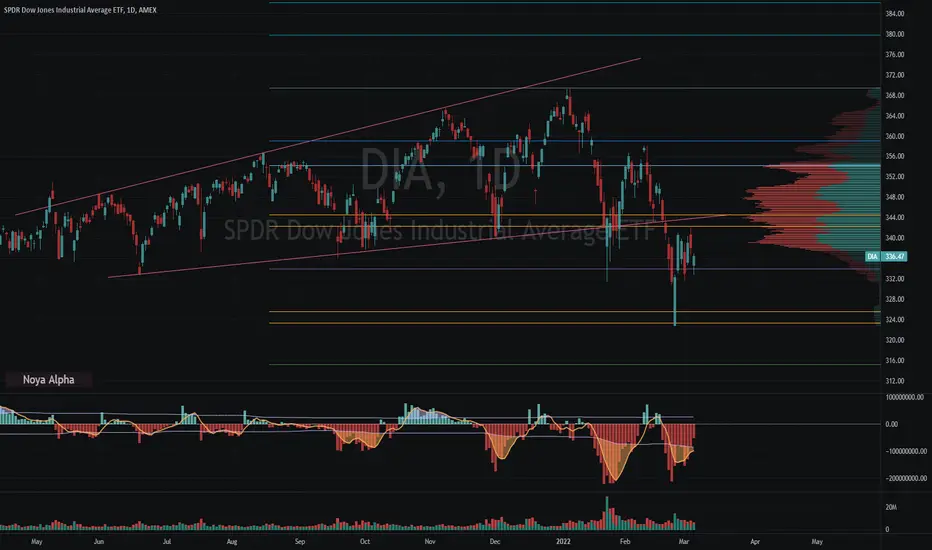Select the DIA symbol tag on price axis

872,256
